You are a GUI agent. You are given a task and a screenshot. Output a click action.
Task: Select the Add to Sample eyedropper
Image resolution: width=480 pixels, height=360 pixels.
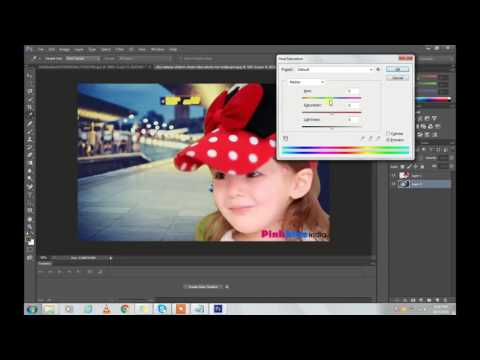click(x=370, y=138)
